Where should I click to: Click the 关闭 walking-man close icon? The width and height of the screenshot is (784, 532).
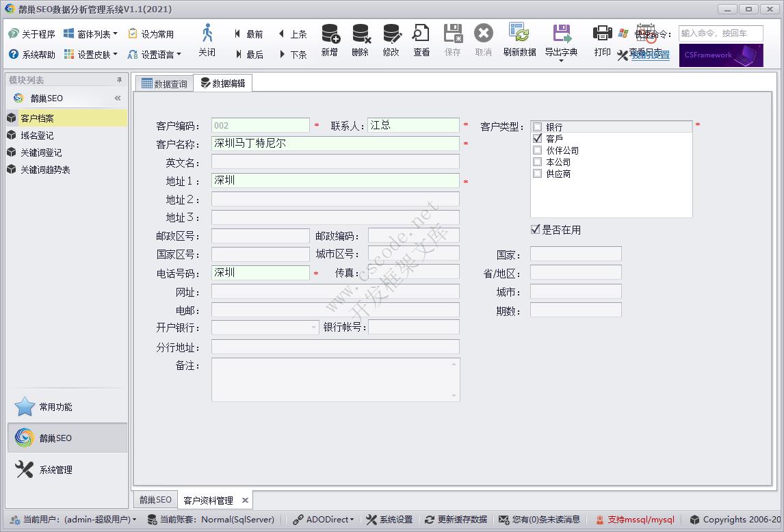click(x=207, y=41)
